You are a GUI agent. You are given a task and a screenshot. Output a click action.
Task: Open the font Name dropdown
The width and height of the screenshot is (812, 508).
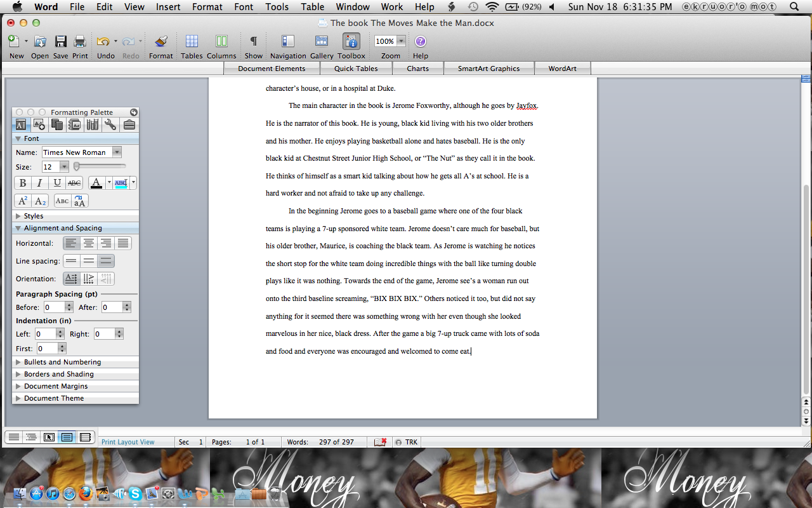click(x=117, y=152)
